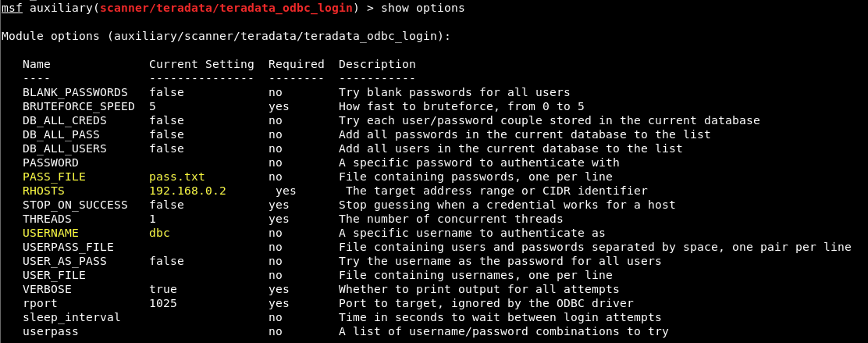Click the "Current Setting" column header
868x343 pixels.
click(201, 64)
